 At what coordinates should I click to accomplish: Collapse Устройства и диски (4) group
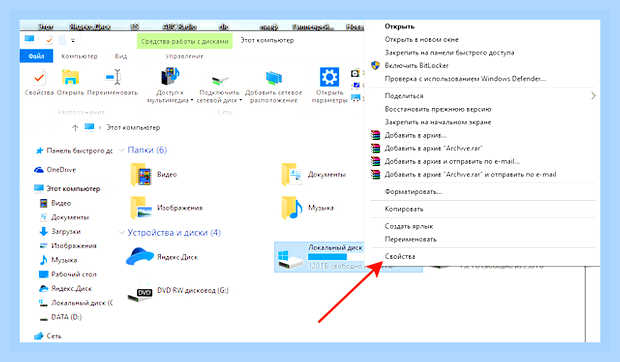pyautogui.click(x=122, y=232)
